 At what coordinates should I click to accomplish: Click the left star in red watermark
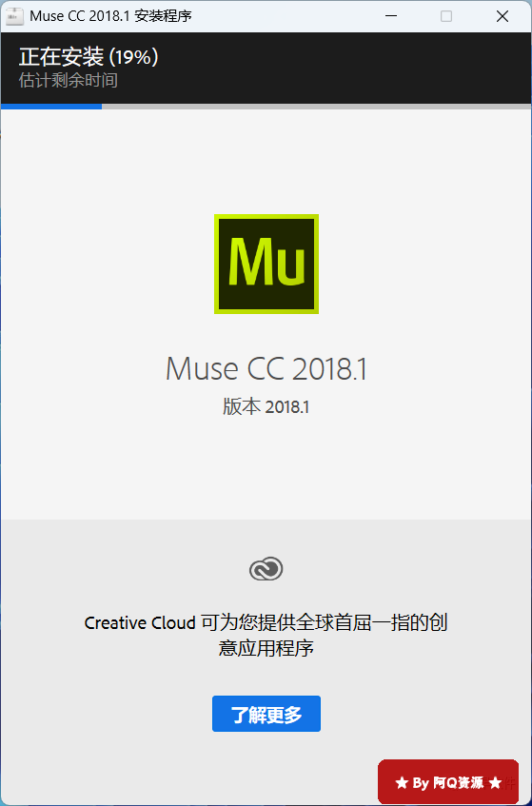click(x=402, y=783)
